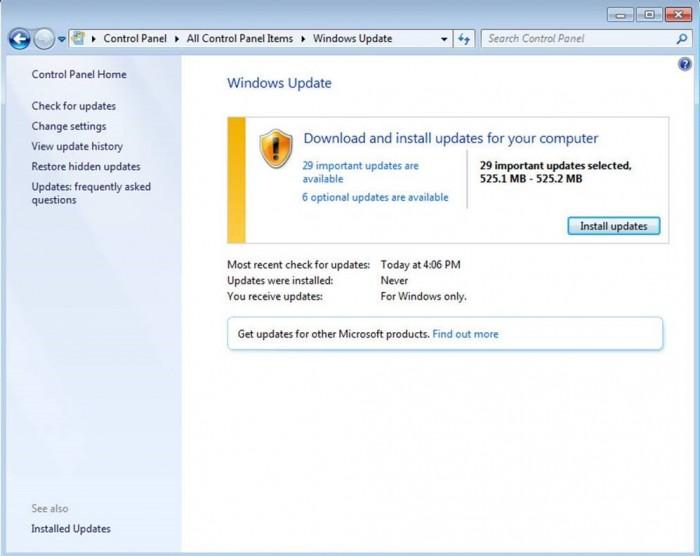Click the Back navigation arrow button
The width and height of the screenshot is (700, 556).
coord(20,39)
